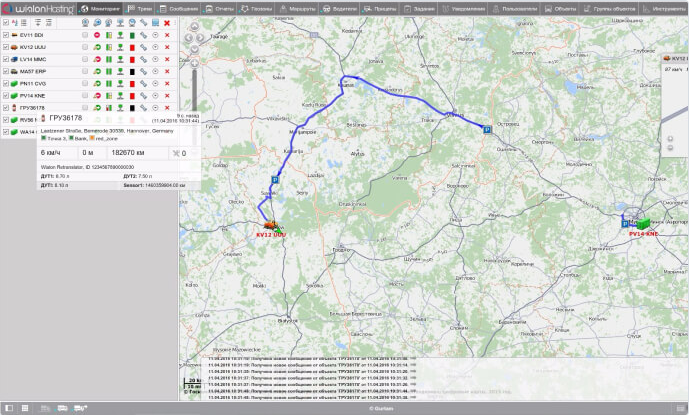Screen dimensions: 690x415
Task: Click the red sensor swatch for KV12 UUU
Action: pyautogui.click(x=132, y=47)
